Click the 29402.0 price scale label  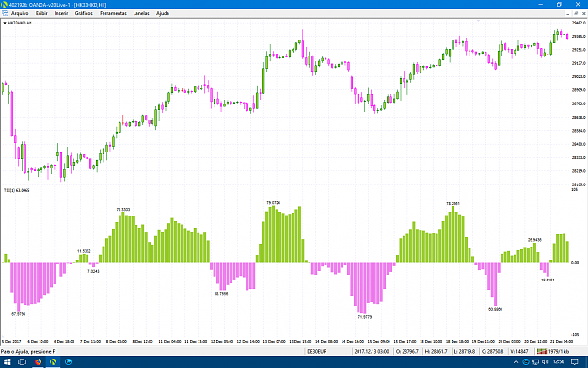tap(579, 23)
